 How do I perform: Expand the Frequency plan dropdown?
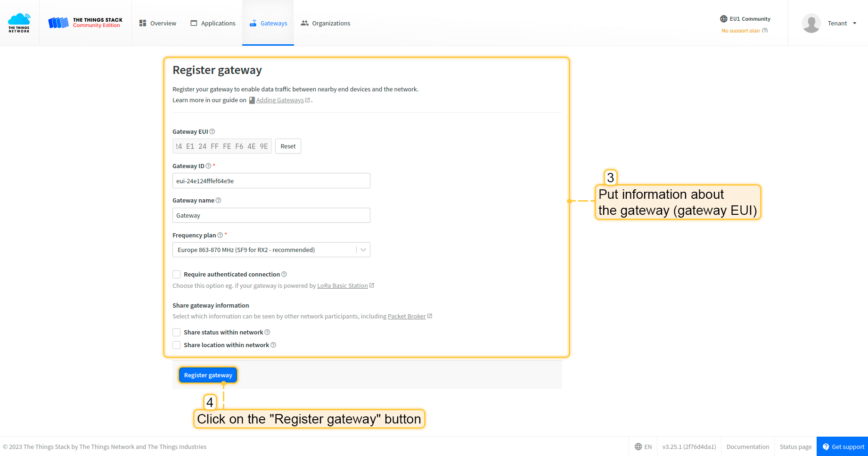pyautogui.click(x=363, y=250)
